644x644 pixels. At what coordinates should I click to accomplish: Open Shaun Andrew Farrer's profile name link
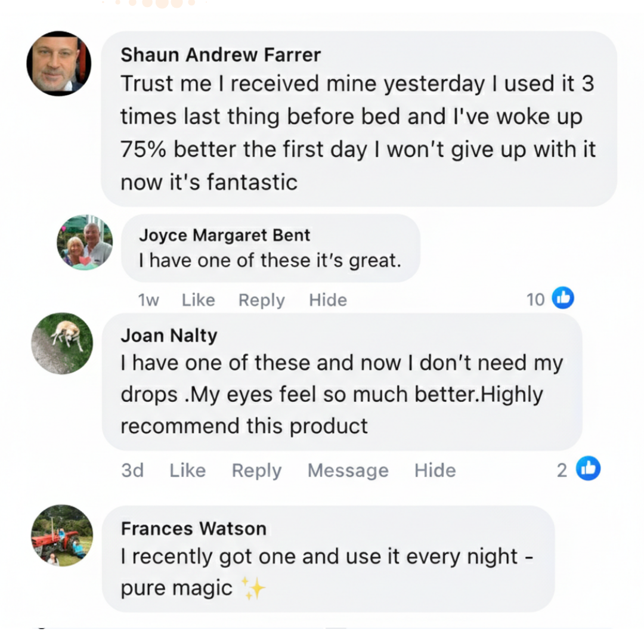point(221,55)
